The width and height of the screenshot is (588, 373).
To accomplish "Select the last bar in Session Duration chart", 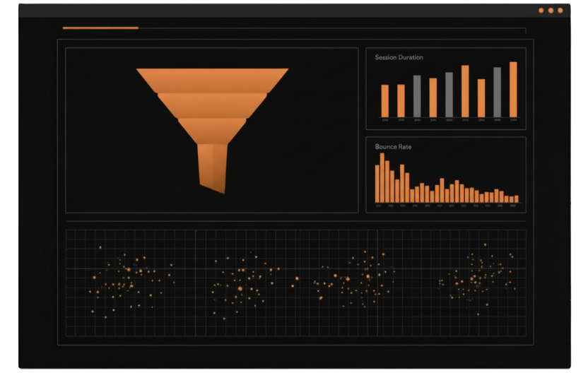I will (x=513, y=90).
